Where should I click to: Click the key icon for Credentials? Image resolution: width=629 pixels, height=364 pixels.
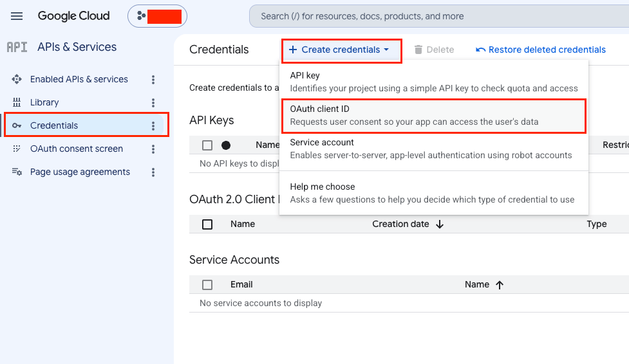point(17,125)
